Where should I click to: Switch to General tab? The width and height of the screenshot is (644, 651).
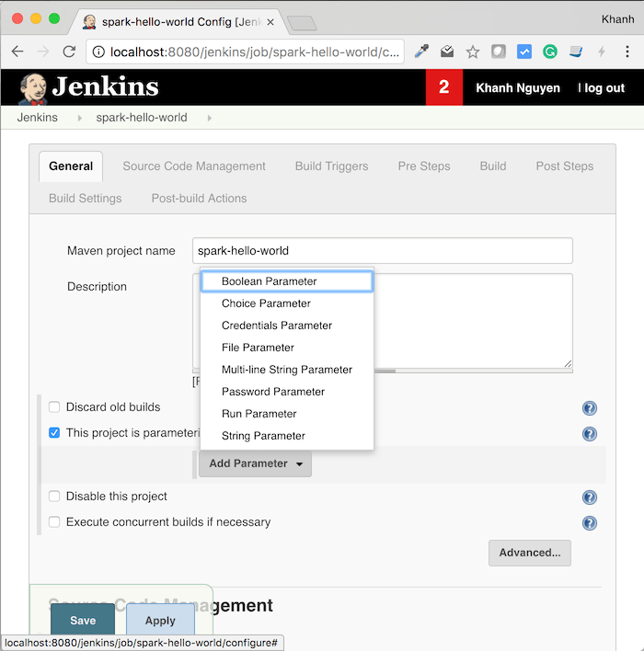71,166
